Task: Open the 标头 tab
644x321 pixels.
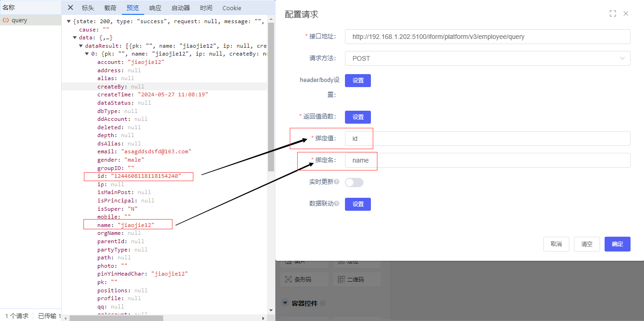Action: tap(88, 8)
